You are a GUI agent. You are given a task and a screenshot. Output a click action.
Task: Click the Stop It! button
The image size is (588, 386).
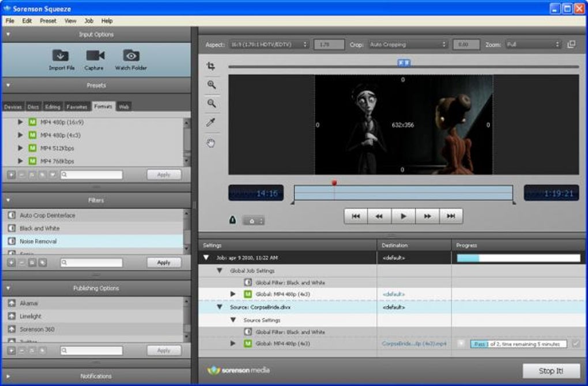[551, 371]
